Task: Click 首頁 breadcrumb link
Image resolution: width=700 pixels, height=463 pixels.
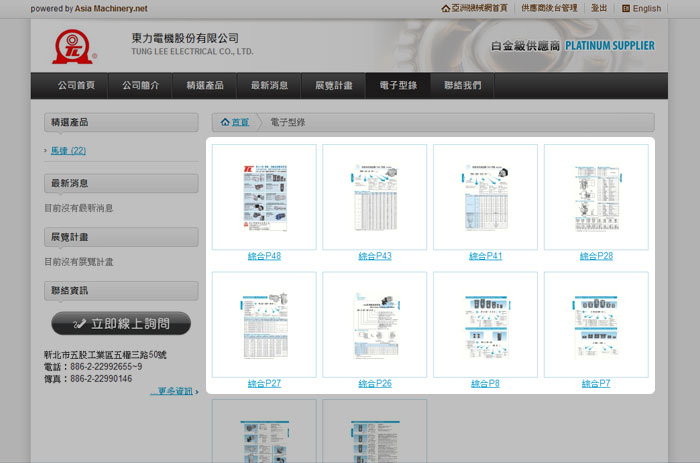Action: click(x=240, y=122)
